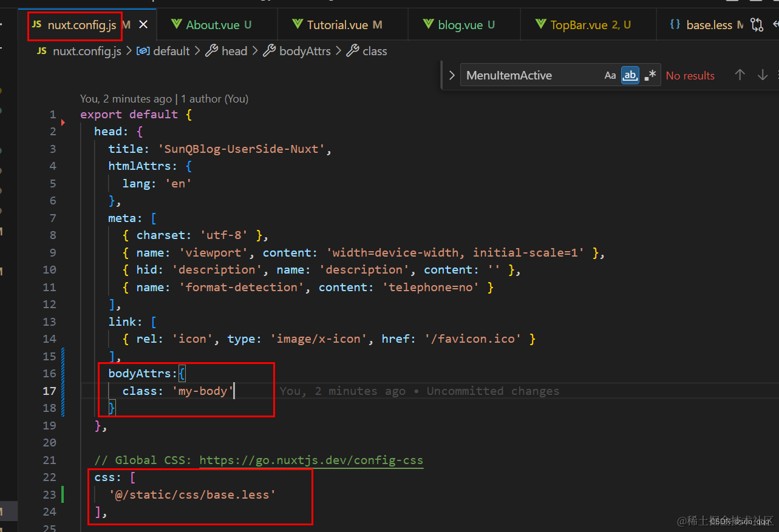This screenshot has height=532, width=779.
Task: Click the 'my-body' class string
Action: 203,391
